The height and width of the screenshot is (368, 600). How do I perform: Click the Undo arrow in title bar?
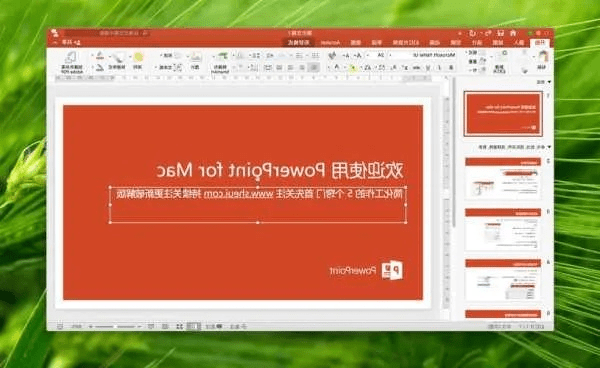coord(488,33)
